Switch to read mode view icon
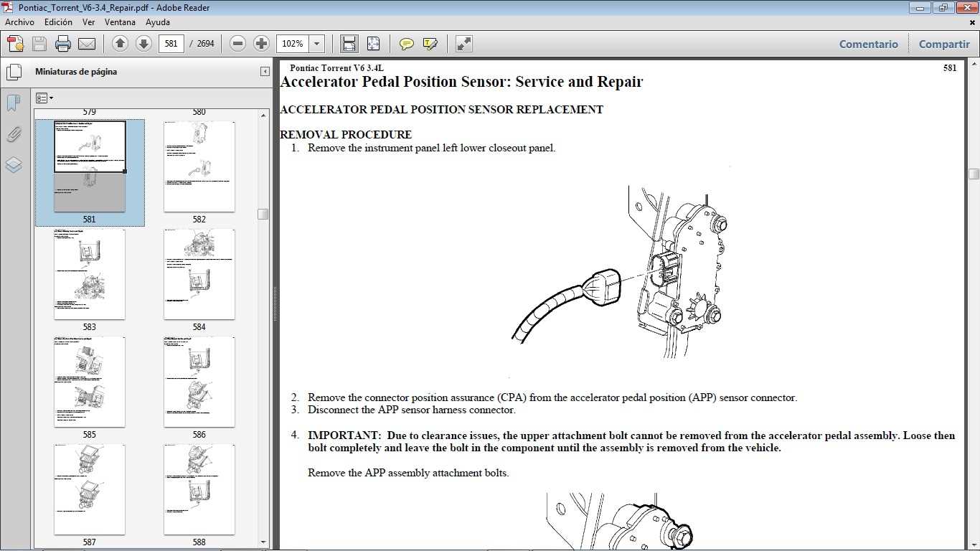This screenshot has width=980, height=551. [x=464, y=44]
